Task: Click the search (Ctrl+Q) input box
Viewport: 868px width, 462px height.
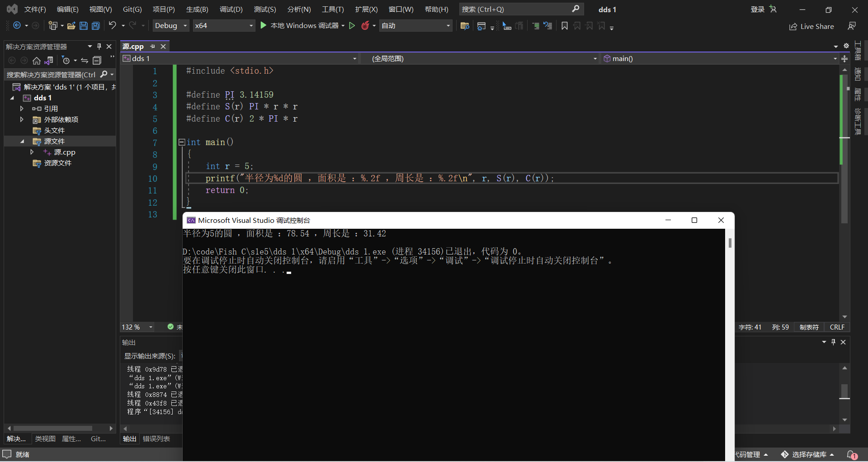Action: (521, 9)
